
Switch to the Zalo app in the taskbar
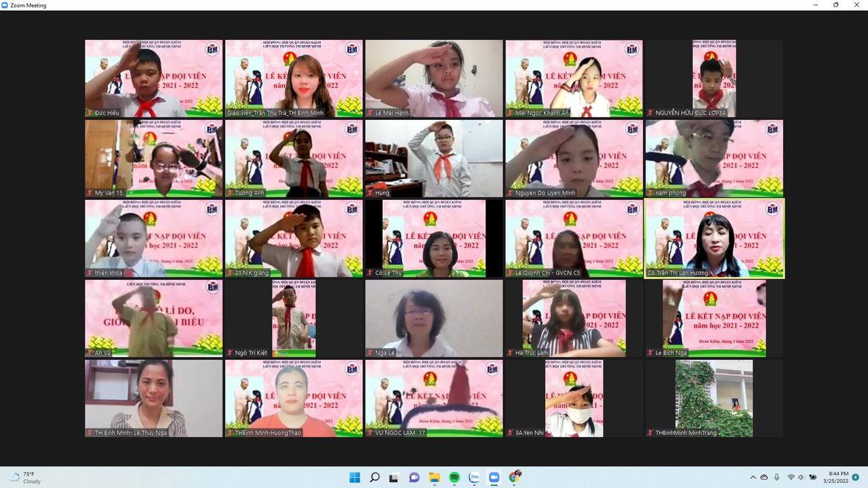coord(474,477)
